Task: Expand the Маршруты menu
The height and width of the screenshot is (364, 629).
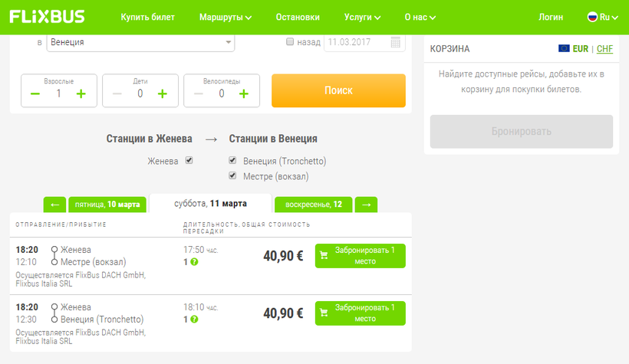Action: 225,17
